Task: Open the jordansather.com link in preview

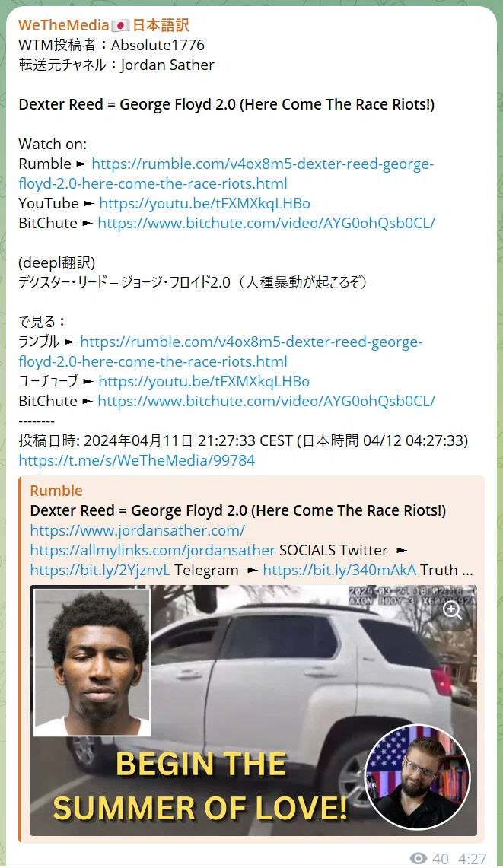Action: click(138, 530)
